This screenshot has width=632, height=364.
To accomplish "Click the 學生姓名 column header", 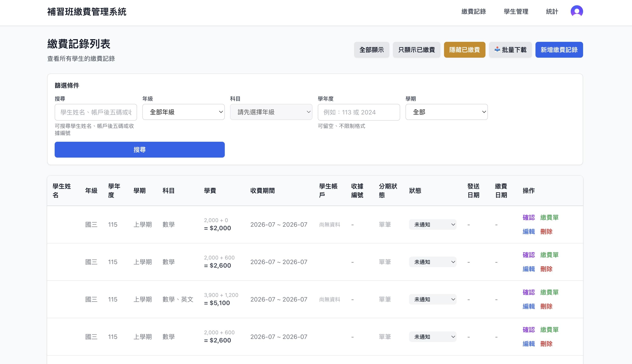I will click(61, 191).
